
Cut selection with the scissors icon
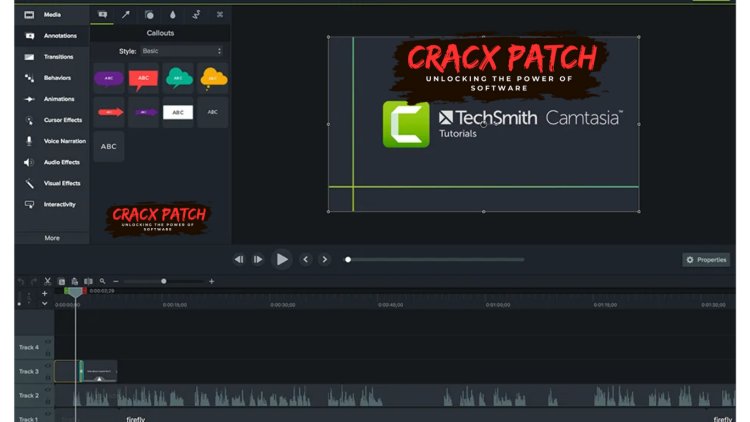pyautogui.click(x=47, y=281)
